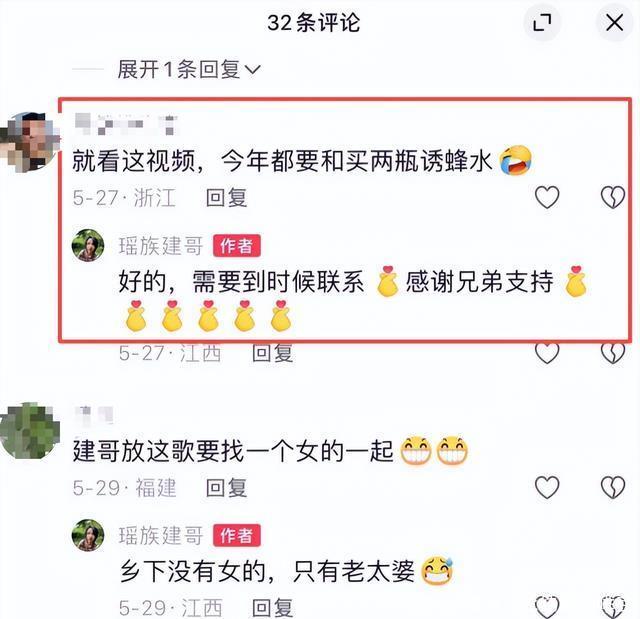Open 瑶族建哥 avatar in first author reply
The image size is (640, 619).
click(x=88, y=245)
